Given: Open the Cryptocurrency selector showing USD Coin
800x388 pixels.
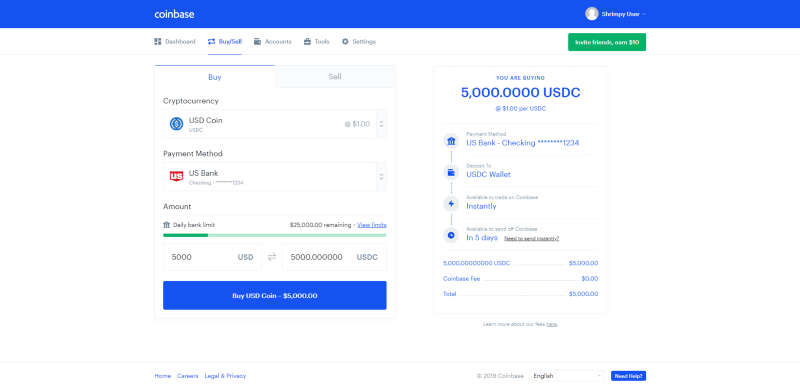Looking at the screenshot, I should (x=274, y=124).
